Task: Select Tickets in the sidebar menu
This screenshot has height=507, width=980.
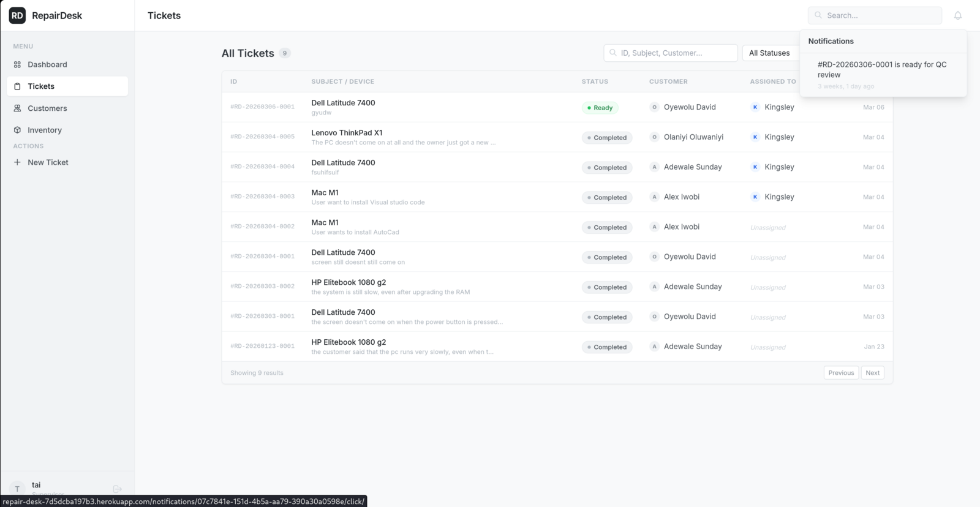Action: (41, 86)
